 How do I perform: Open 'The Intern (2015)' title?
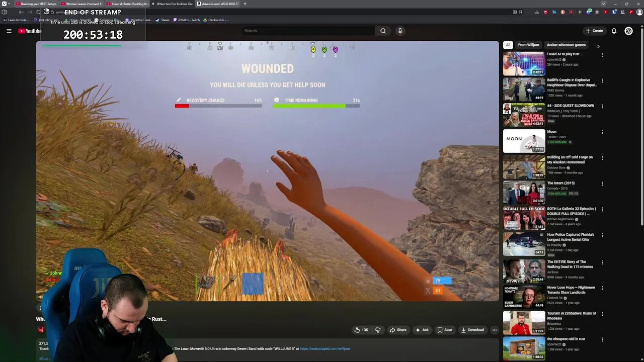coord(560,183)
